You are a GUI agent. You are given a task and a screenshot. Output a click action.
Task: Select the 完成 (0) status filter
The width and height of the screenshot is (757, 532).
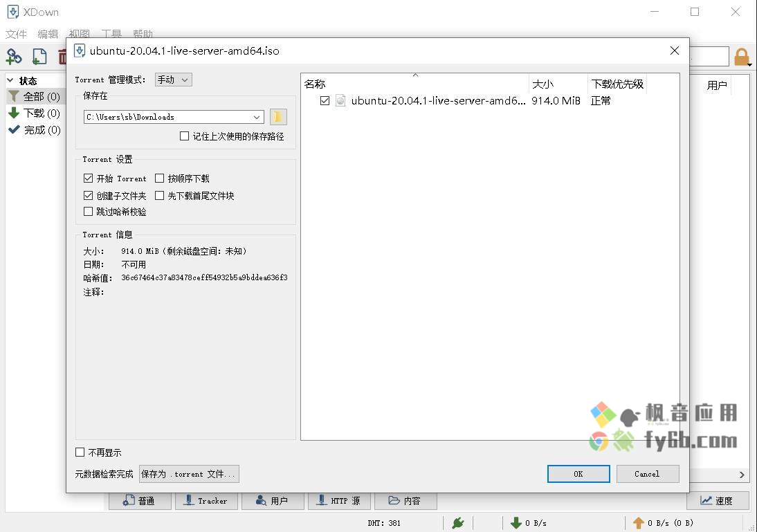coord(35,130)
